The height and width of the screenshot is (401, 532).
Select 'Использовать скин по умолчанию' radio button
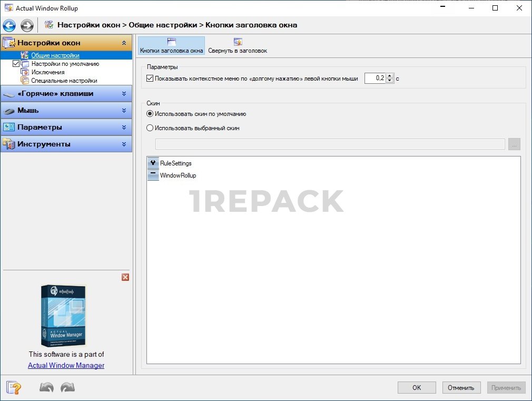(150, 114)
